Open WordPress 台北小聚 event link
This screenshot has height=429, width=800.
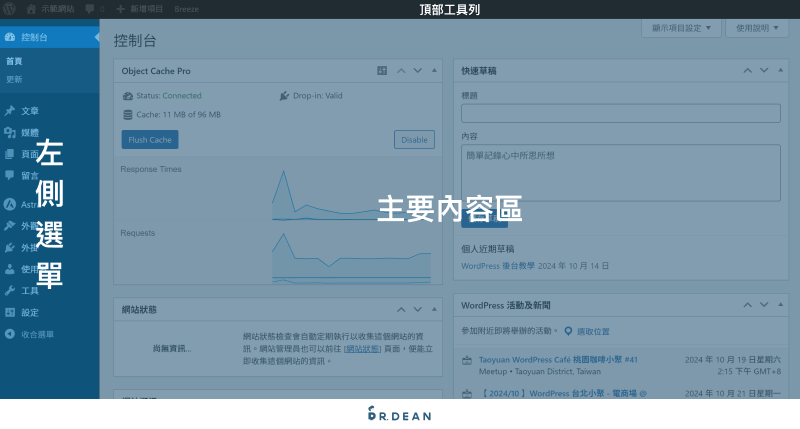click(x=562, y=393)
